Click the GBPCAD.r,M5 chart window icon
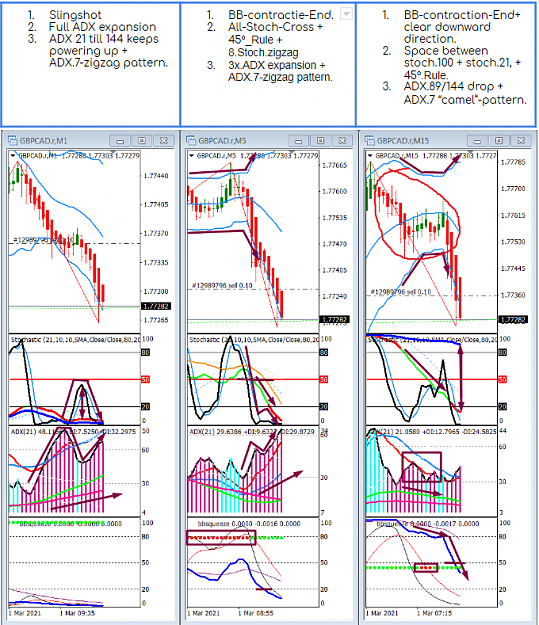This screenshot has height=625, width=539. pyautogui.click(x=191, y=140)
